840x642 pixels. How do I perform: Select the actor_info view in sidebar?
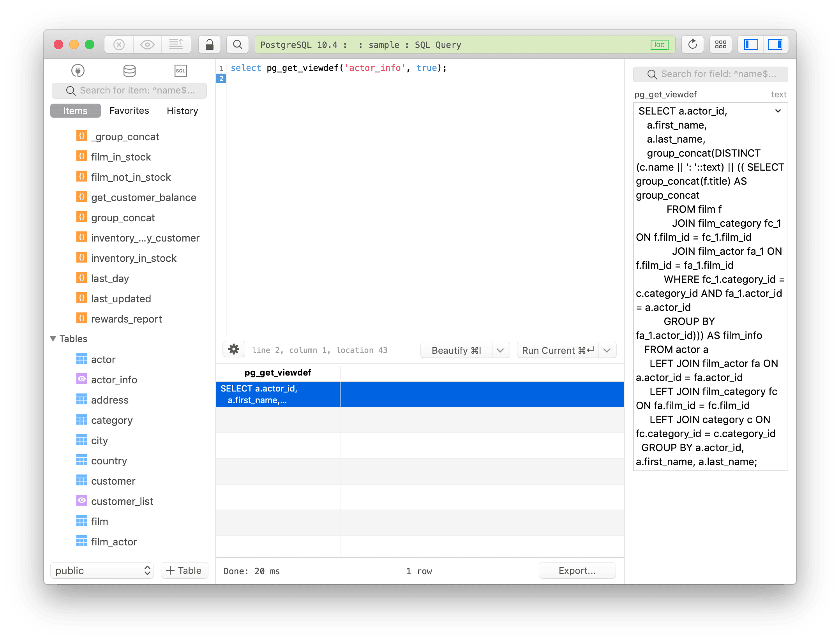click(114, 379)
